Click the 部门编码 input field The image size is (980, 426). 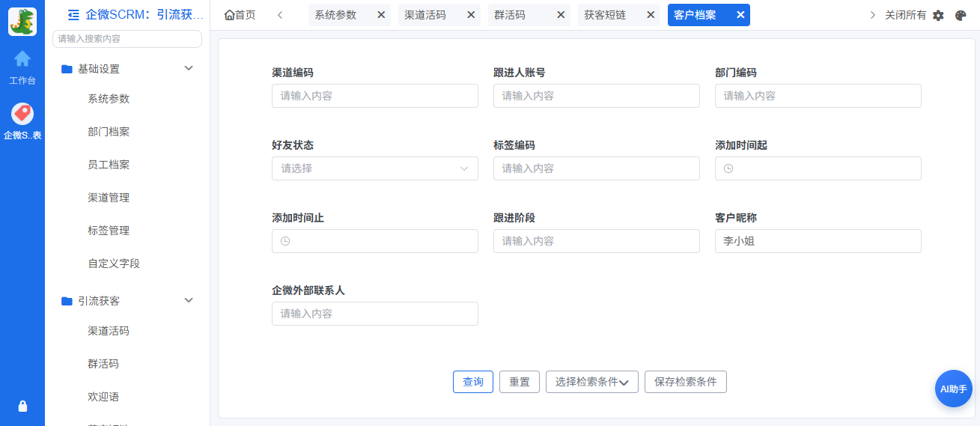coord(818,96)
